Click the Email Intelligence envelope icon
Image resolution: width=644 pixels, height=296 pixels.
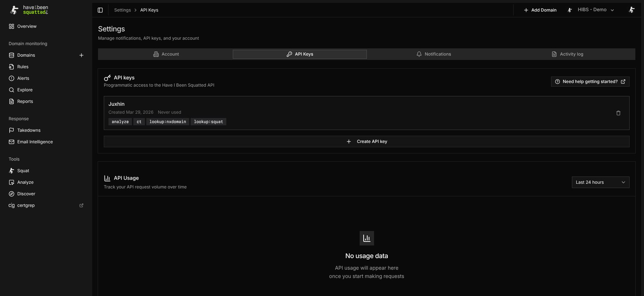12,142
